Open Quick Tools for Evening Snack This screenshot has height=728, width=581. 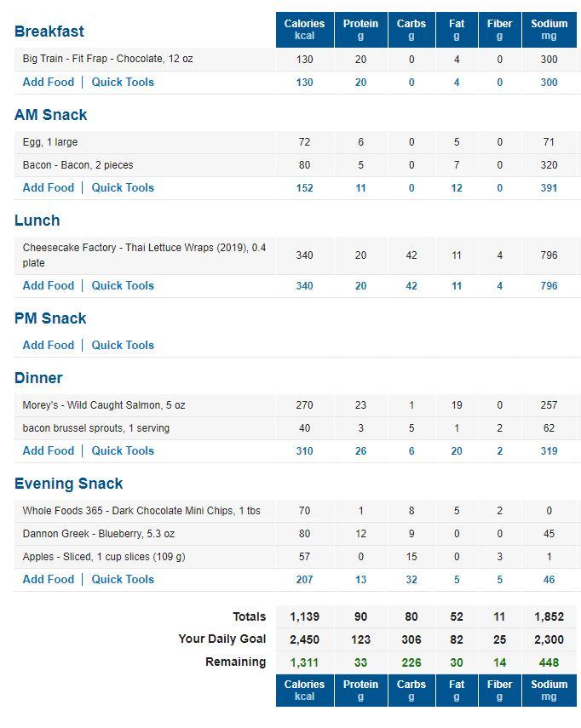point(123,580)
